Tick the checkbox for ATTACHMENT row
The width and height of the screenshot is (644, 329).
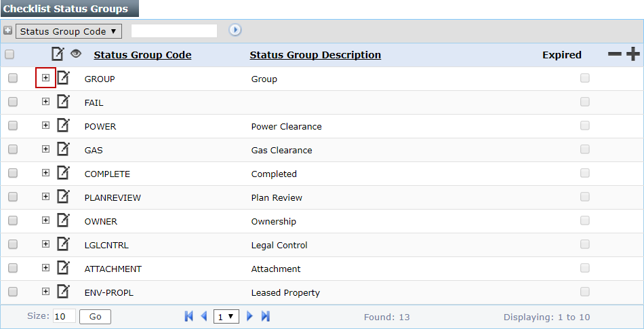pyautogui.click(x=13, y=268)
